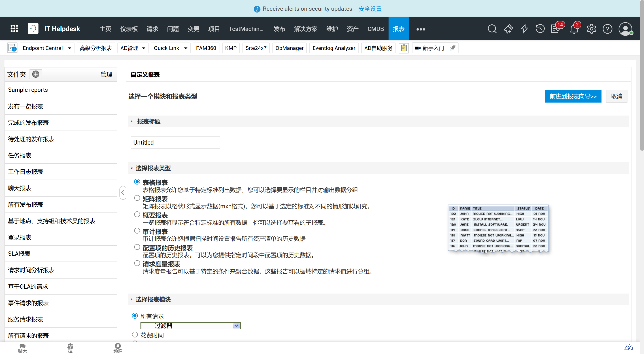Open the help question mark icon
644x354 pixels.
click(607, 29)
